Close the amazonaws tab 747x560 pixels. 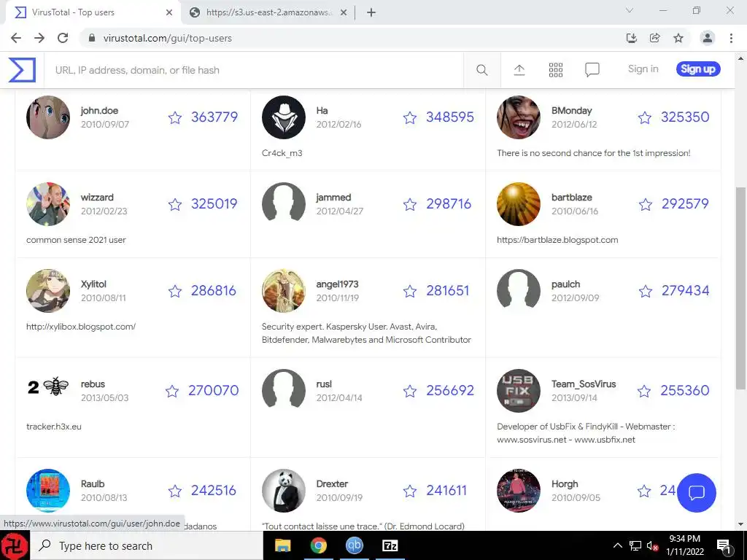344,13
